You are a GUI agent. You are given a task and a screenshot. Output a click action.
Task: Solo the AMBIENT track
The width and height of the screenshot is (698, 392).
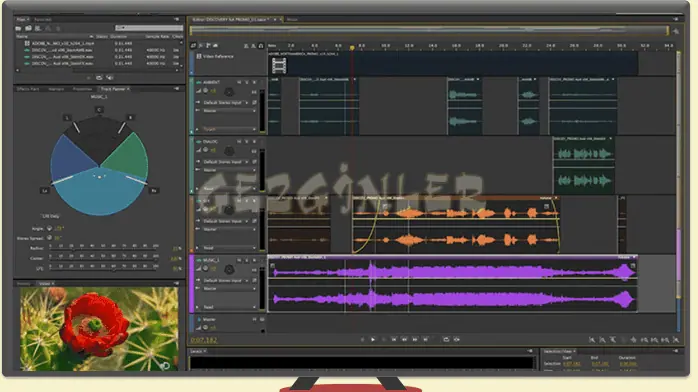247,82
